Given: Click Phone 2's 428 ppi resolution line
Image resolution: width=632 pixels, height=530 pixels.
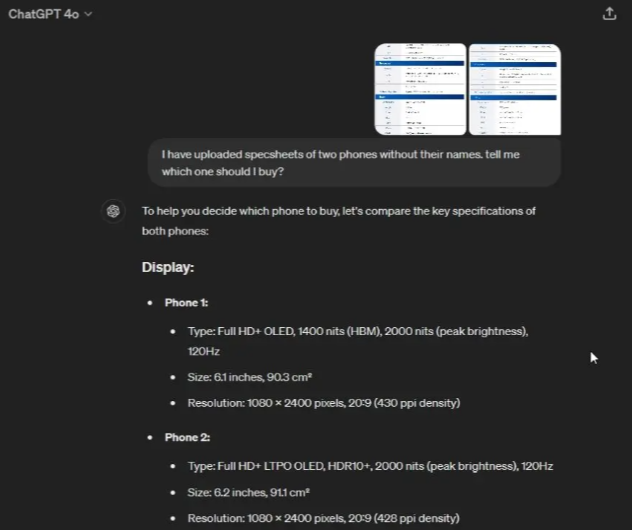Looking at the screenshot, I should [323, 518].
